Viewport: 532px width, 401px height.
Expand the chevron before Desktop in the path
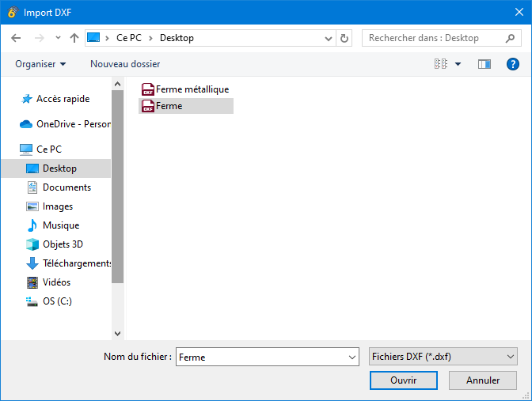click(150, 38)
